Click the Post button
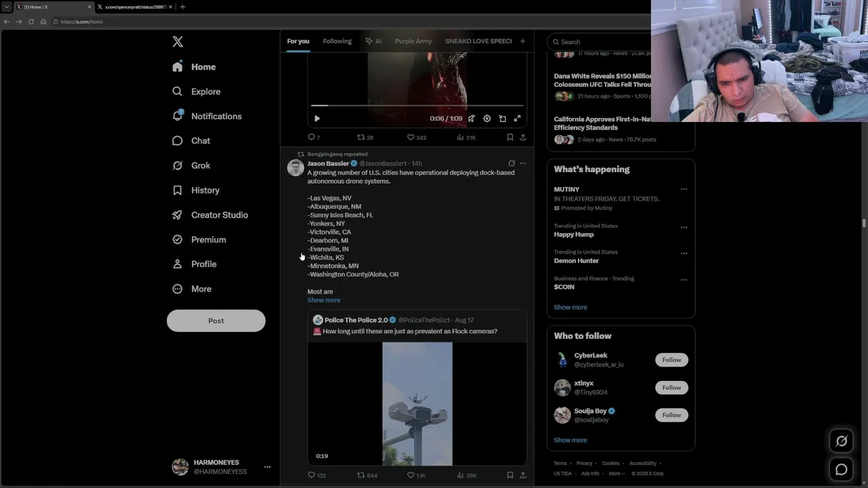The width and height of the screenshot is (868, 488). [x=216, y=321]
